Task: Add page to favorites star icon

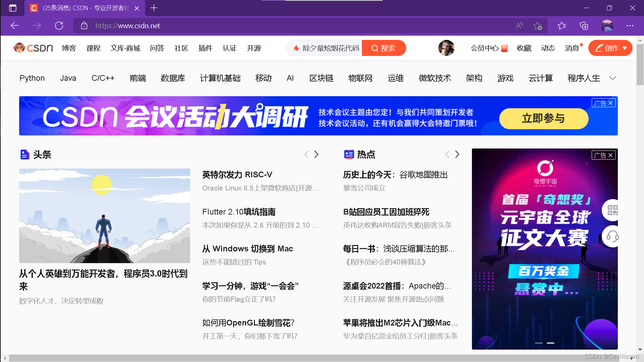Action: click(x=538, y=26)
